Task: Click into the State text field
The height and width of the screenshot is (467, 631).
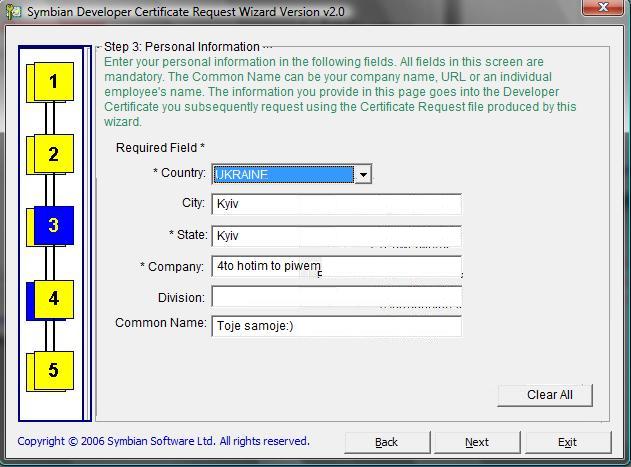Action: point(336,236)
